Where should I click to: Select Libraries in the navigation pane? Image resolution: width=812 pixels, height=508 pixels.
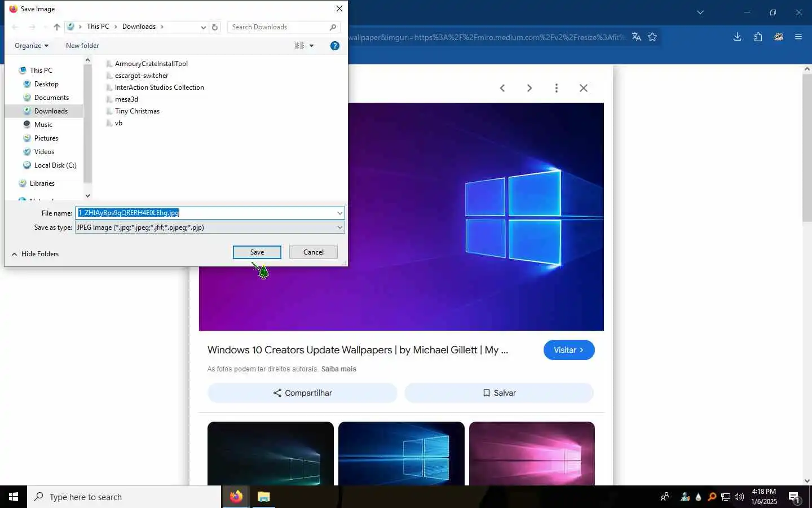(x=42, y=183)
